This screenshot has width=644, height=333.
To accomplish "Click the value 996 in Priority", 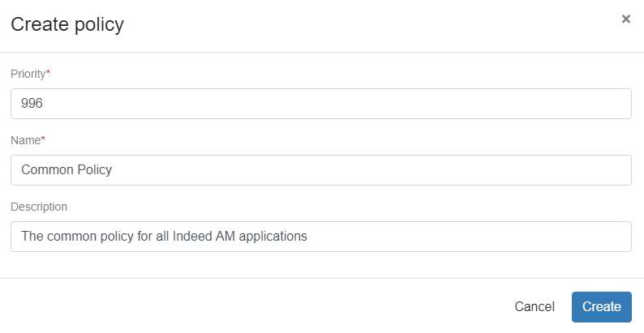I will tap(32, 104).
